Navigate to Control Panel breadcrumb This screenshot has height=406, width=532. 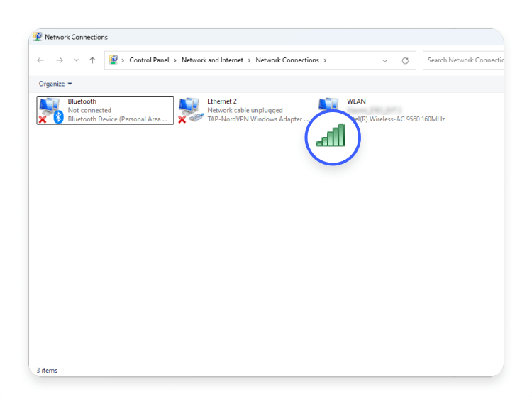point(149,60)
